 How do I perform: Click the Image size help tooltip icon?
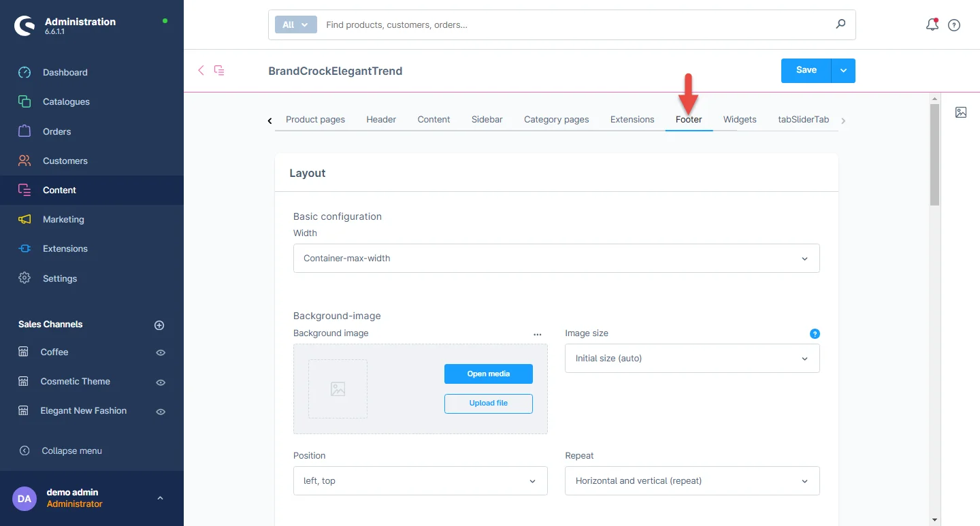(x=815, y=333)
